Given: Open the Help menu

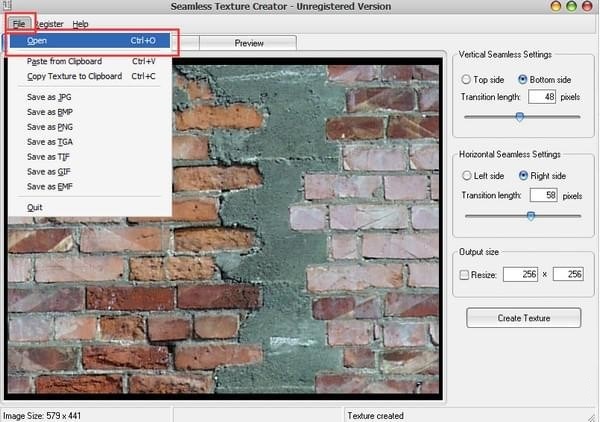Looking at the screenshot, I should tap(80, 23).
